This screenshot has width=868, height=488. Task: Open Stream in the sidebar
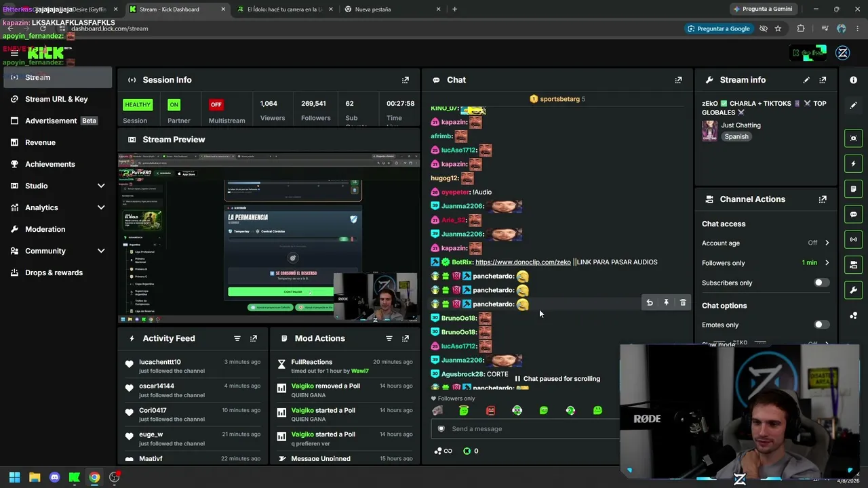coord(58,77)
